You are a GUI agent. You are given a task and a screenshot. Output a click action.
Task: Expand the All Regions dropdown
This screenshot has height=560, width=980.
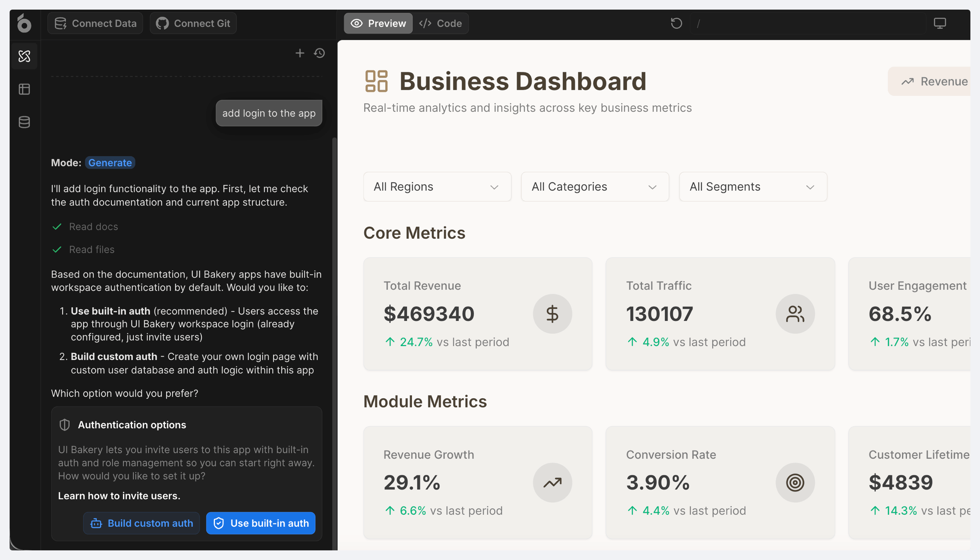(x=437, y=187)
